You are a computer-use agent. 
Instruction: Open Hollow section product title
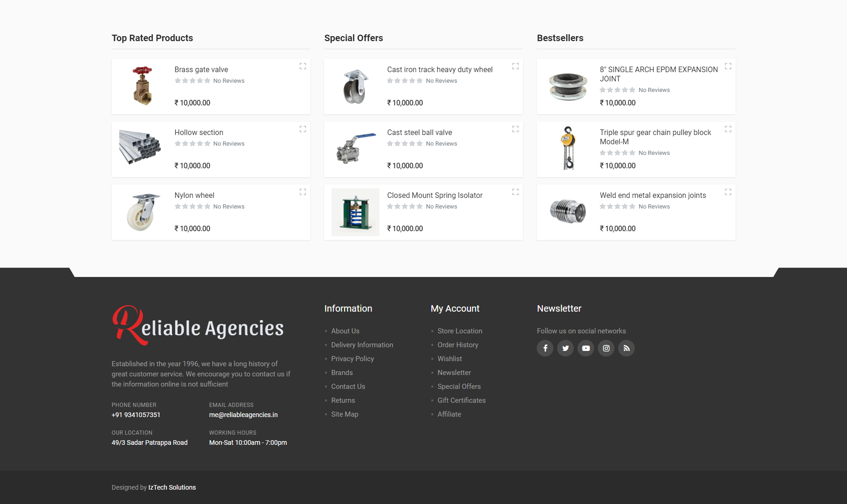199,132
